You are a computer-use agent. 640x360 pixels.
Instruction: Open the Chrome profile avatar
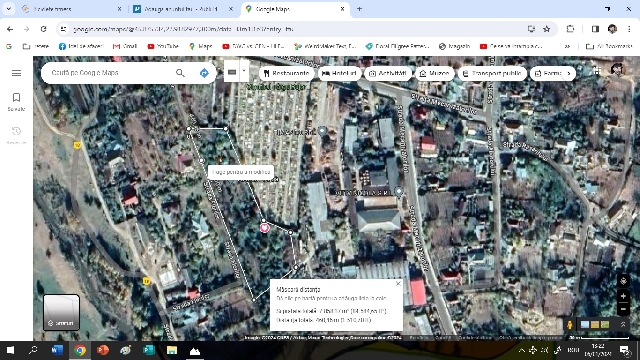pyautogui.click(x=612, y=29)
